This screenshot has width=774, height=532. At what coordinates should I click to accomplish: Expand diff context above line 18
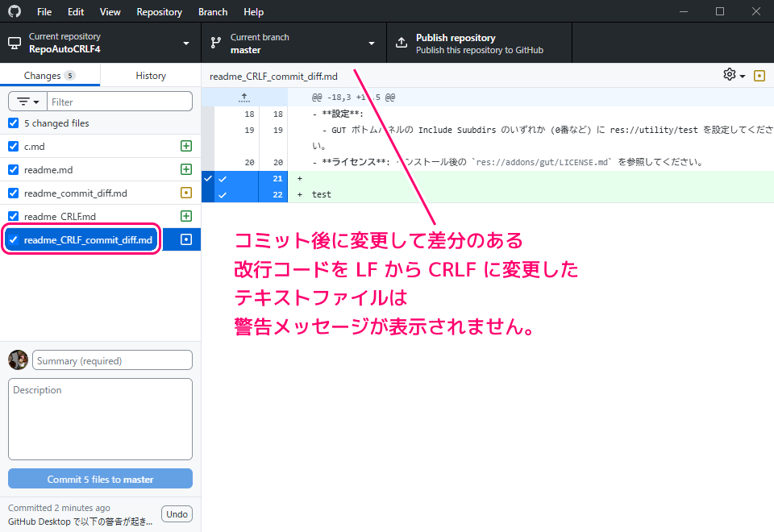point(244,97)
